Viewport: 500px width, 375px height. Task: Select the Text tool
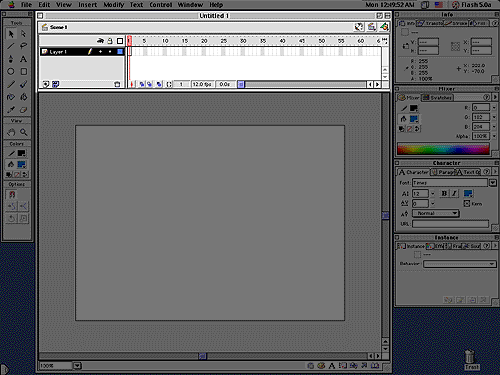[23, 59]
